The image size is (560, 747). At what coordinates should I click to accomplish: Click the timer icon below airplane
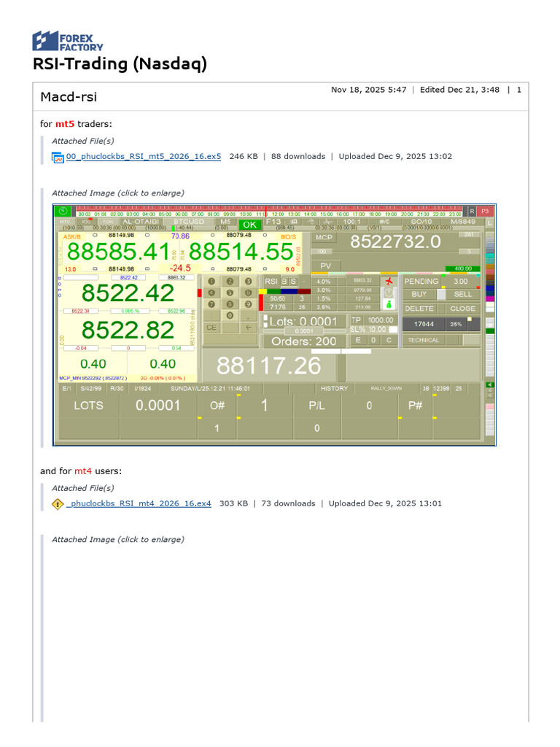tap(389, 292)
